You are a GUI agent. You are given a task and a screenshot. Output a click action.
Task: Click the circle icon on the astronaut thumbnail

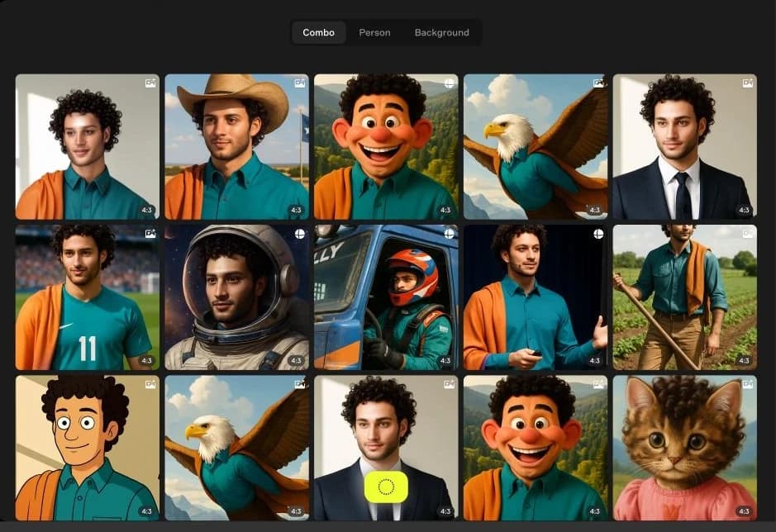tap(300, 234)
